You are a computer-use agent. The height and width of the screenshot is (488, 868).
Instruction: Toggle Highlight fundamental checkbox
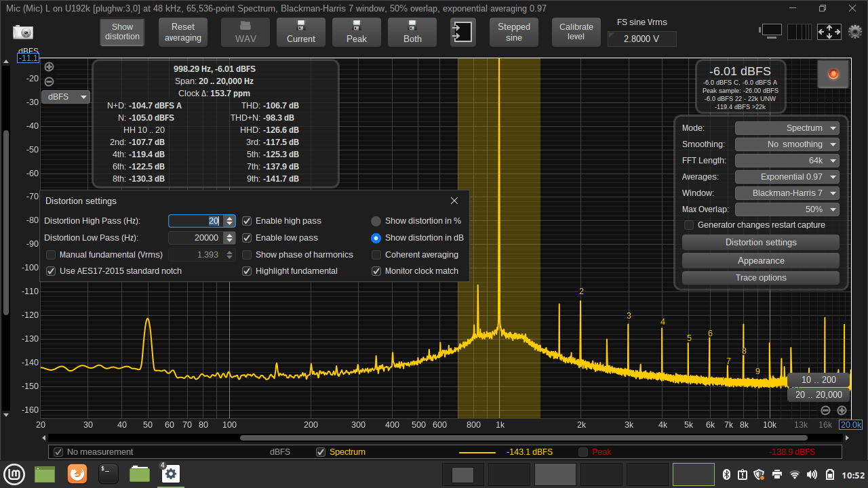click(247, 271)
